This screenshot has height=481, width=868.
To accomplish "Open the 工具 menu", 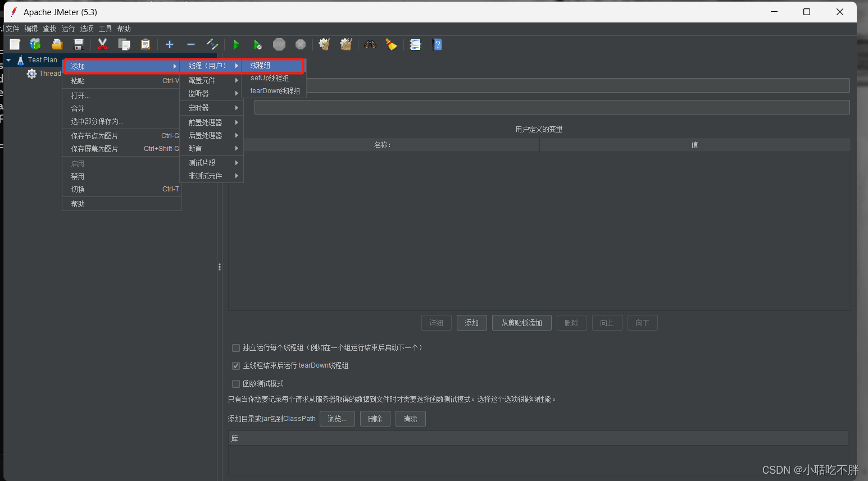I will pyautogui.click(x=105, y=29).
